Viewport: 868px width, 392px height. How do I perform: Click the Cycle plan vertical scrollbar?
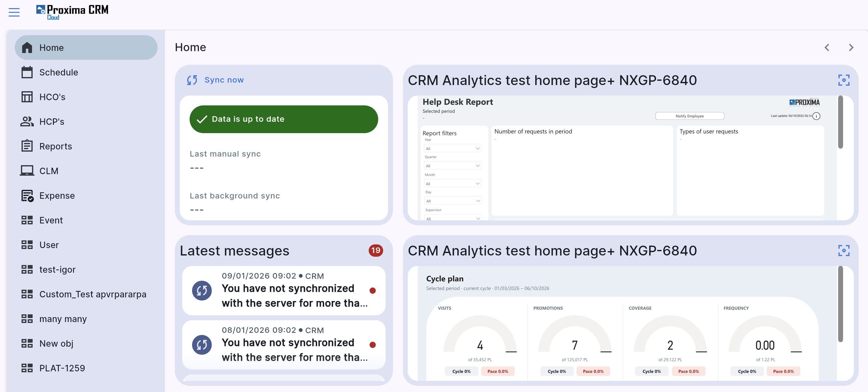point(840,304)
